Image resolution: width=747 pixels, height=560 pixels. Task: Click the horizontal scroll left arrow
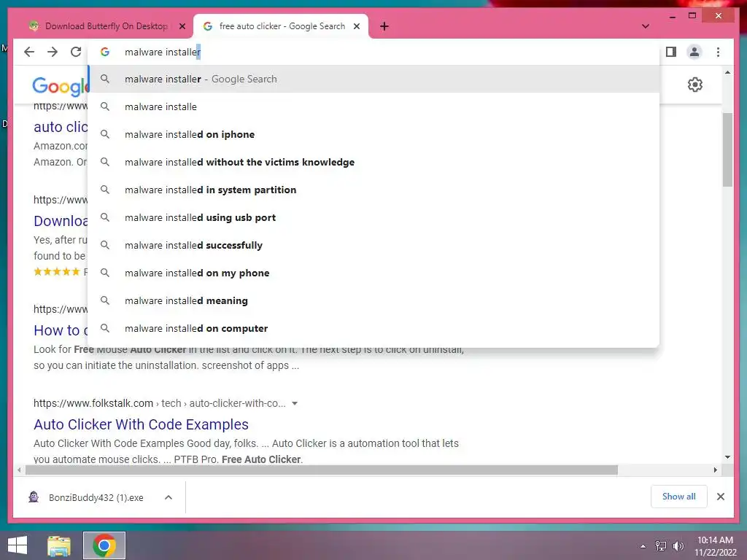point(18,470)
